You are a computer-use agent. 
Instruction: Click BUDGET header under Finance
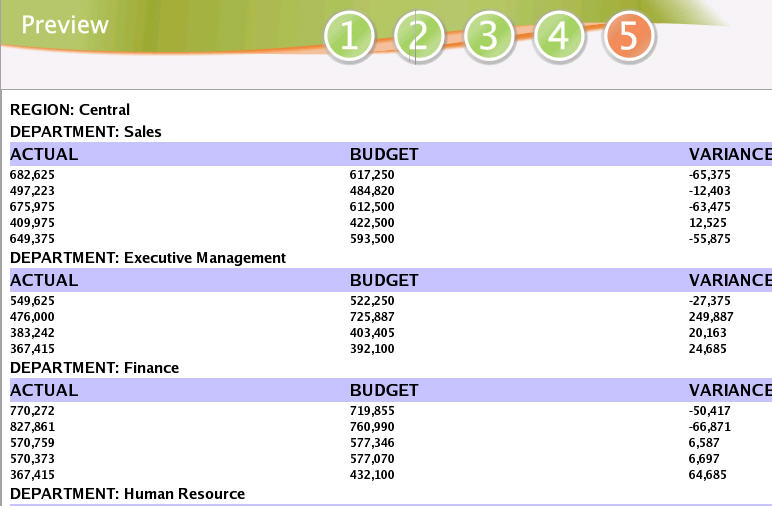pyautogui.click(x=384, y=390)
